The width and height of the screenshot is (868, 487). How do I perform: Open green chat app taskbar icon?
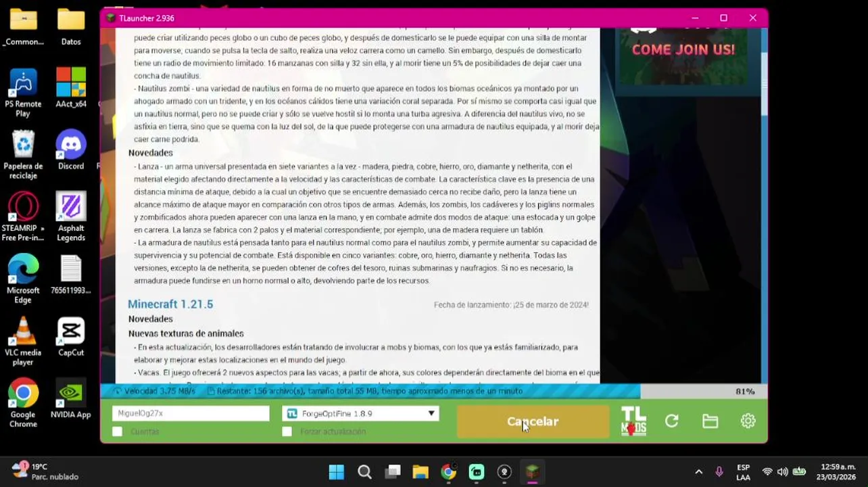(477, 471)
